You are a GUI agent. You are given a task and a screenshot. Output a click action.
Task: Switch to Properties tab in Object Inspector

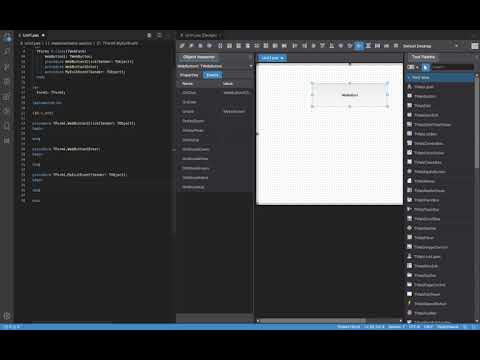[189, 75]
